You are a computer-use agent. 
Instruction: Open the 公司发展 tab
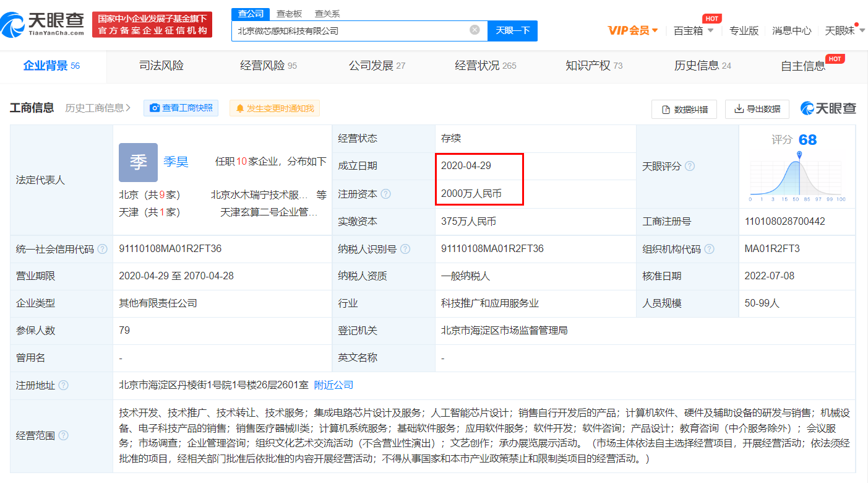[x=377, y=66]
